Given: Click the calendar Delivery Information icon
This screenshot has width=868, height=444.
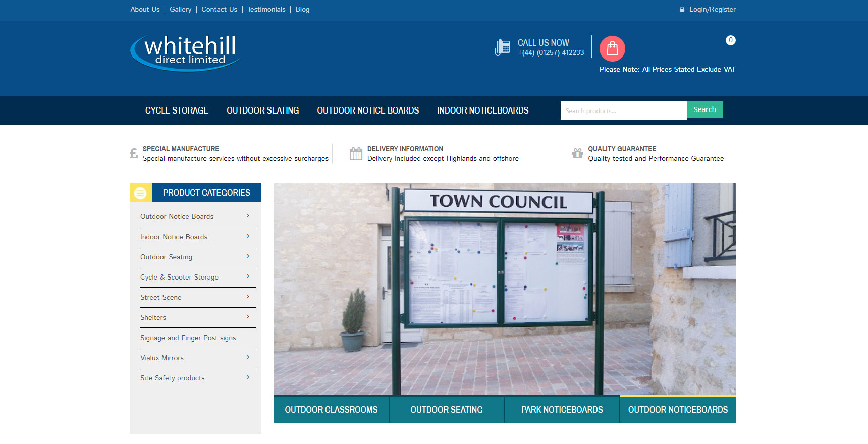Looking at the screenshot, I should (x=356, y=153).
